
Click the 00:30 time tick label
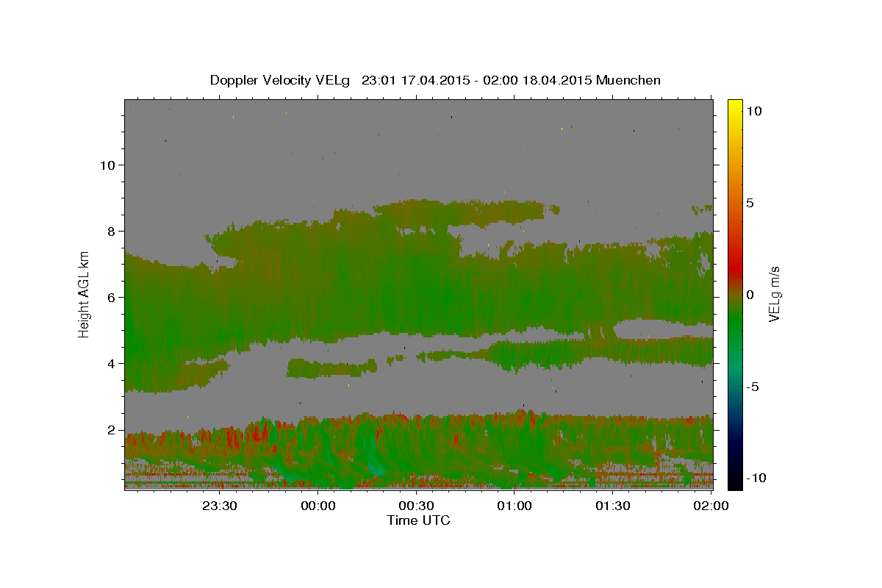pos(416,506)
